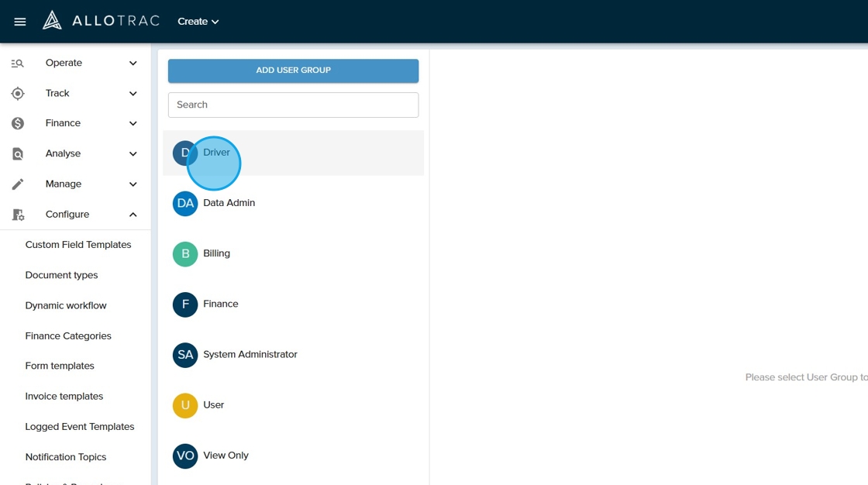
Task: Go to Dynamic workflow settings
Action: point(66,305)
